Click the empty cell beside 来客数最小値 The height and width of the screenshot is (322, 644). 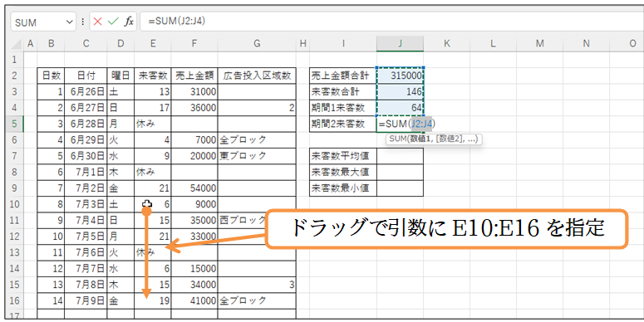tap(400, 188)
